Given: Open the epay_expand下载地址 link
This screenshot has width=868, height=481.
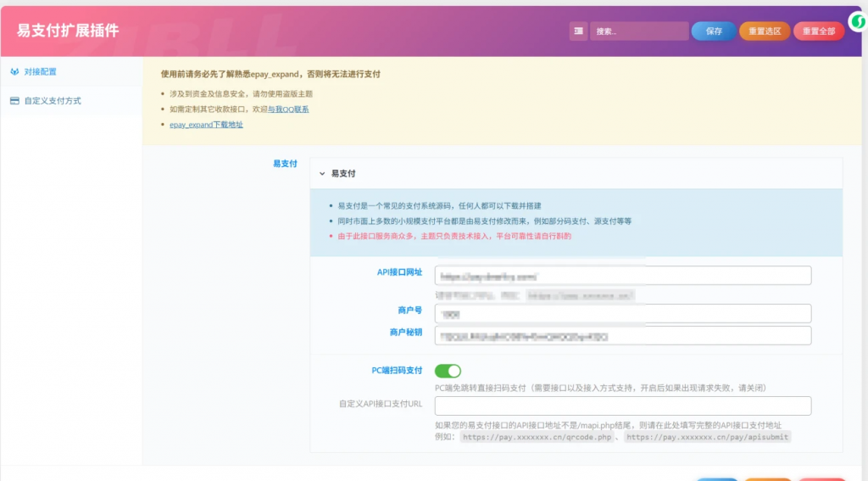Looking at the screenshot, I should [x=206, y=125].
